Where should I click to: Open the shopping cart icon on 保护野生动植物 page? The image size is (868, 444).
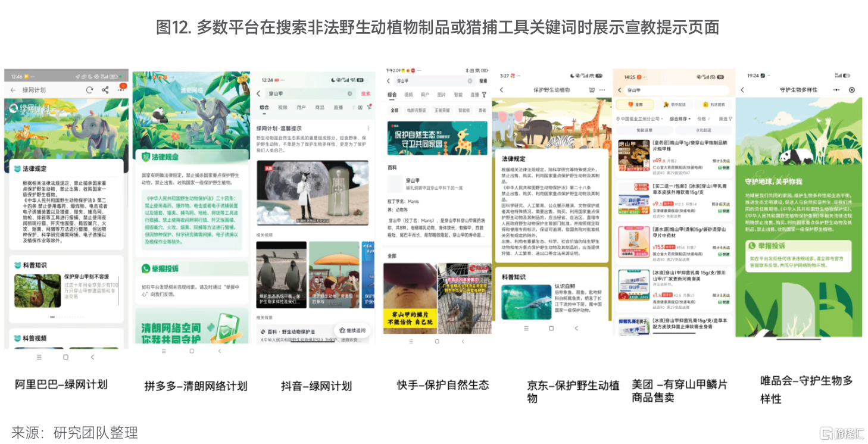point(592,90)
